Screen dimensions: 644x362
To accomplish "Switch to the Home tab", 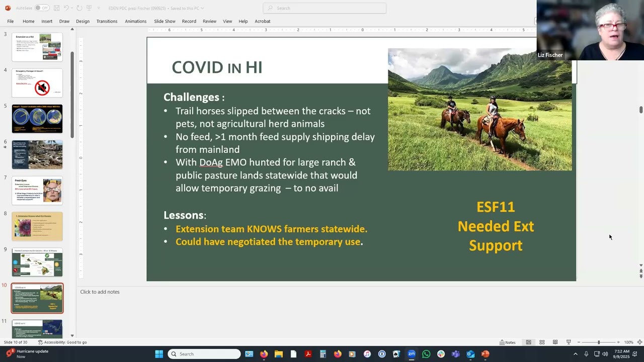I will pos(28,21).
